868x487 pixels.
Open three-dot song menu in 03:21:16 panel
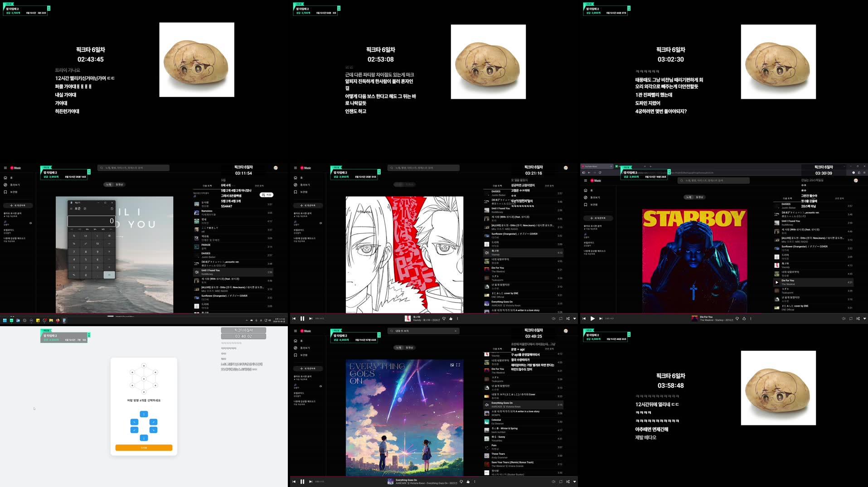(x=457, y=318)
